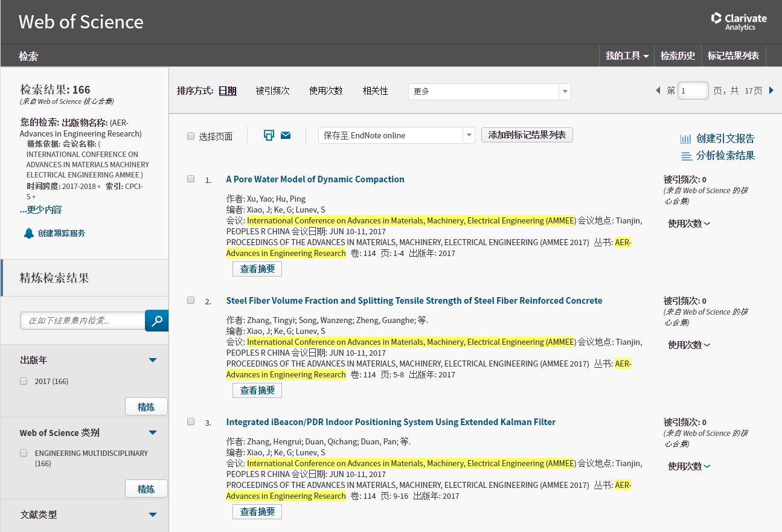Open the 保存至 EndNote online dropdown
The image size is (782, 532).
click(x=397, y=135)
